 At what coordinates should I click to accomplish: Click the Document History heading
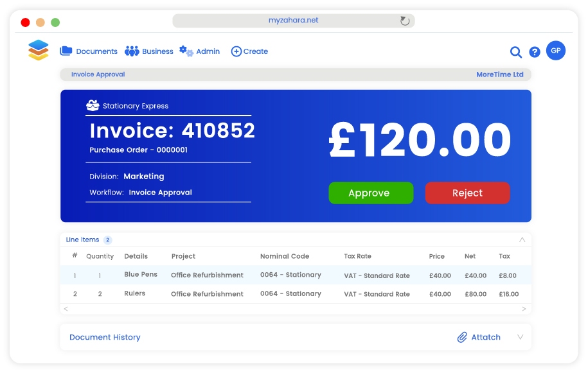click(105, 337)
